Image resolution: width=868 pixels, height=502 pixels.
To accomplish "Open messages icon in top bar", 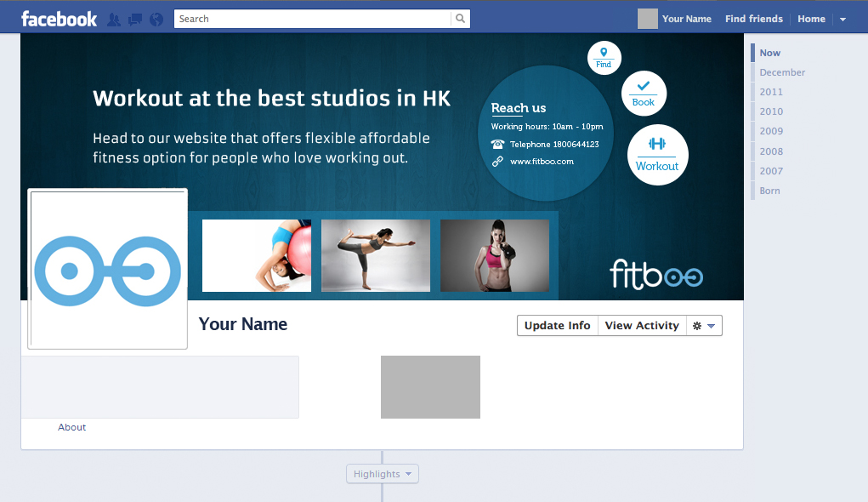I will click(135, 20).
